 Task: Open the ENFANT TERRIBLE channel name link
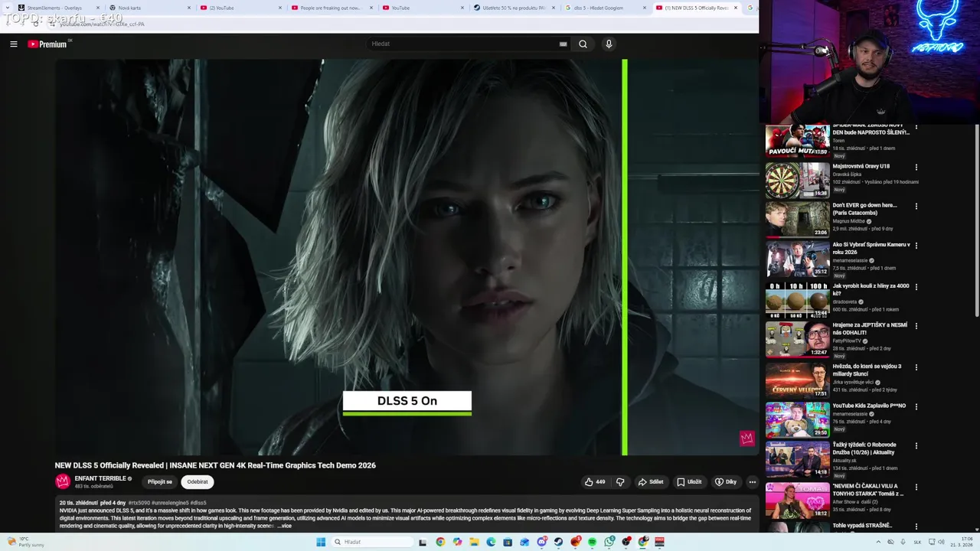pos(100,478)
